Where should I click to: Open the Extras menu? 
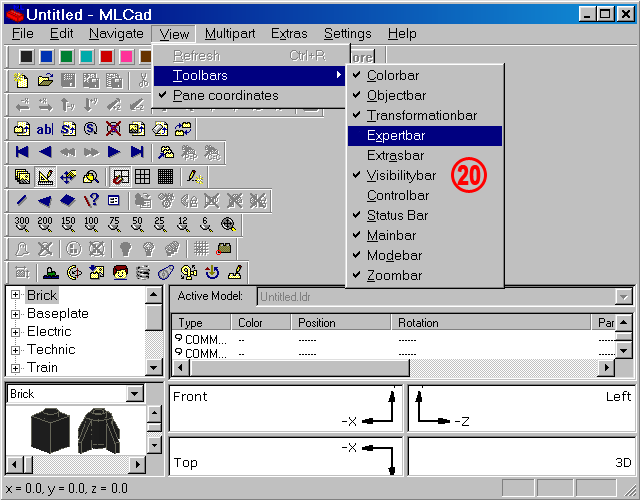[289, 33]
